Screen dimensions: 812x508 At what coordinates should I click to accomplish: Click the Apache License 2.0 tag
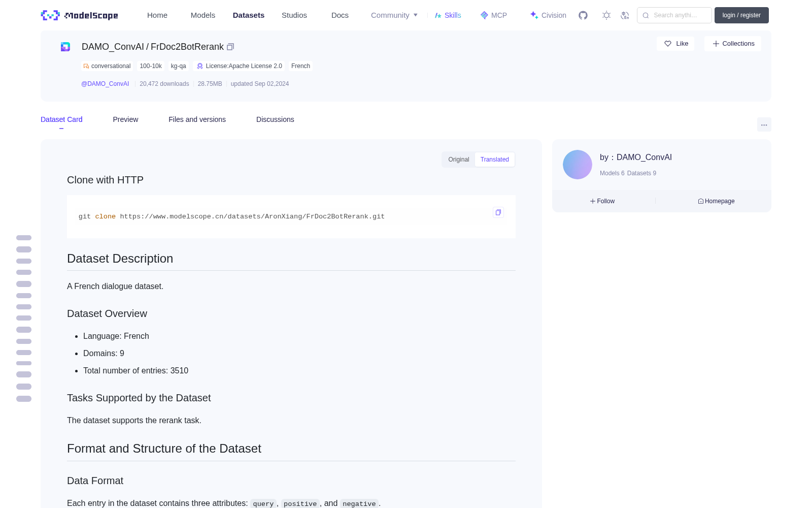[x=239, y=66]
